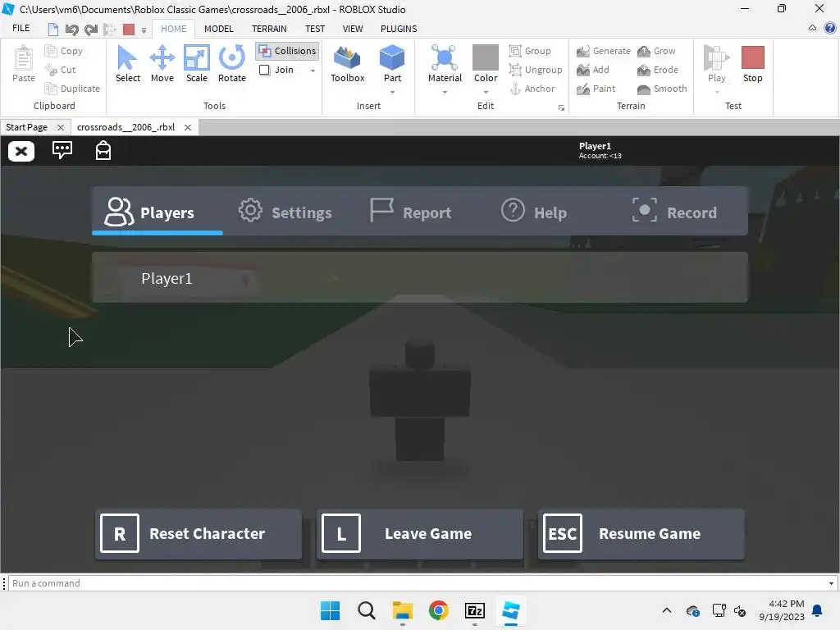Open the Start Page document tab
The image size is (840, 630).
[x=27, y=127]
